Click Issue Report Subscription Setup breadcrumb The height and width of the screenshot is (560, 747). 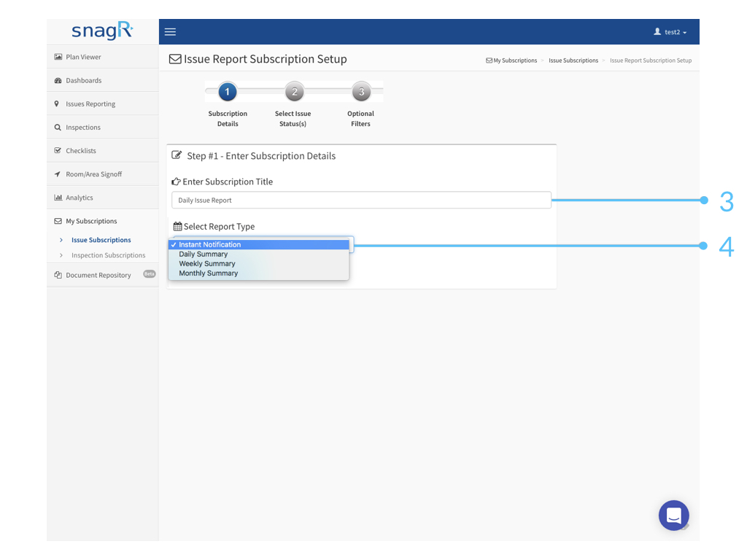click(651, 61)
